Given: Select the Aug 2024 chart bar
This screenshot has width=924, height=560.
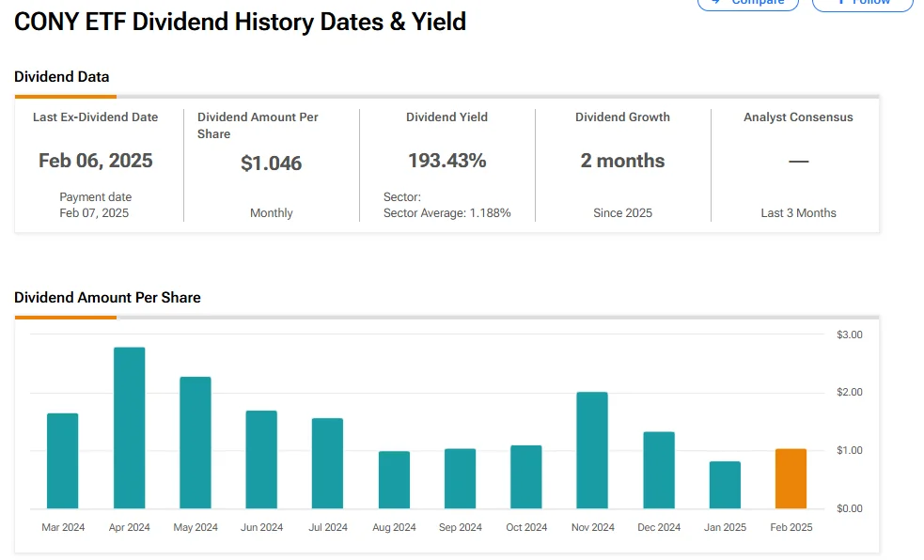Looking at the screenshot, I should [394, 480].
